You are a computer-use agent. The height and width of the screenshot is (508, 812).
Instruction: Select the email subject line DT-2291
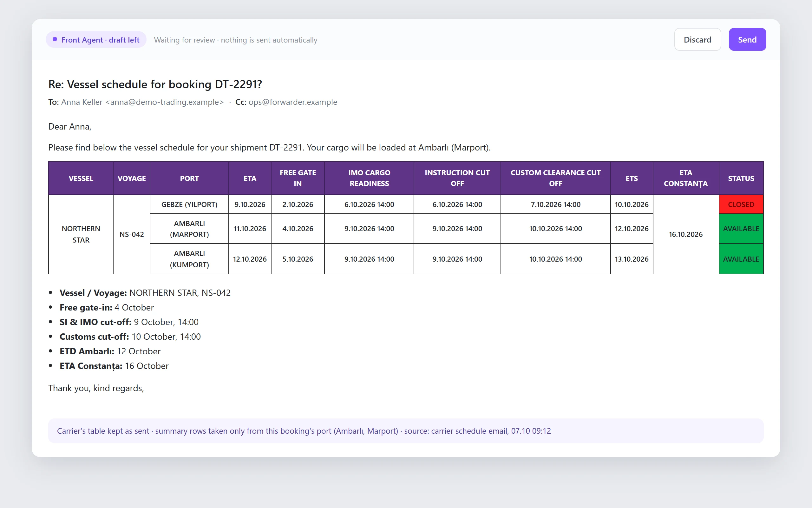coord(155,84)
